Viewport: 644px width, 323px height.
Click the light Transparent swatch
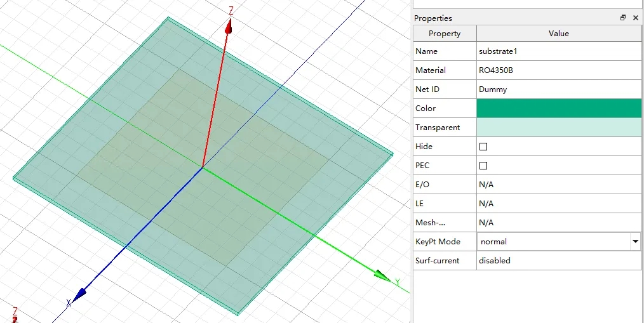tap(559, 128)
